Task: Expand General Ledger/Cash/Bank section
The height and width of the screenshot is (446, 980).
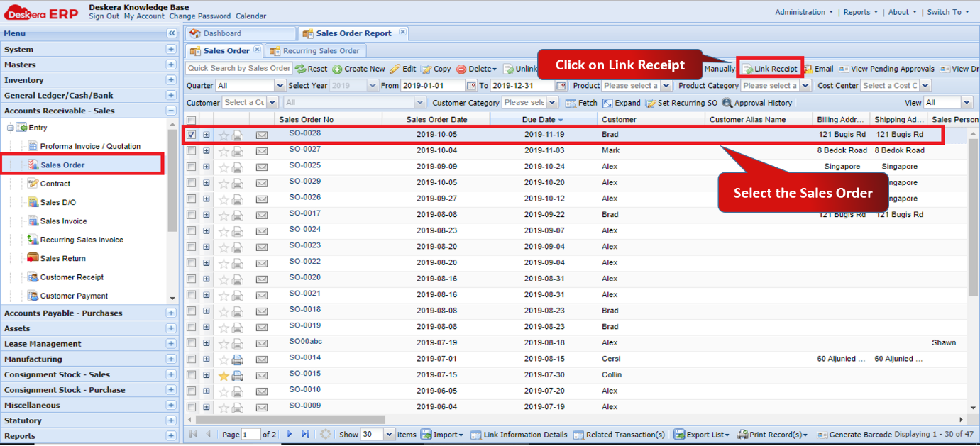Action: 171,95
